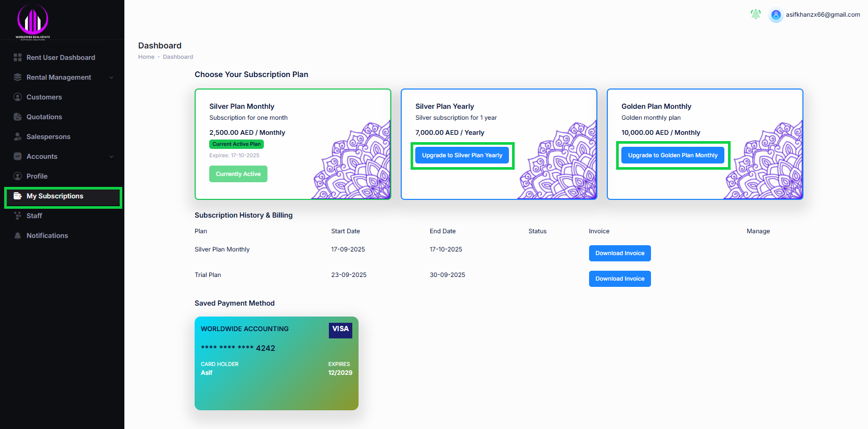Expand the Rental Management chevron
This screenshot has height=429, width=868.
click(111, 78)
